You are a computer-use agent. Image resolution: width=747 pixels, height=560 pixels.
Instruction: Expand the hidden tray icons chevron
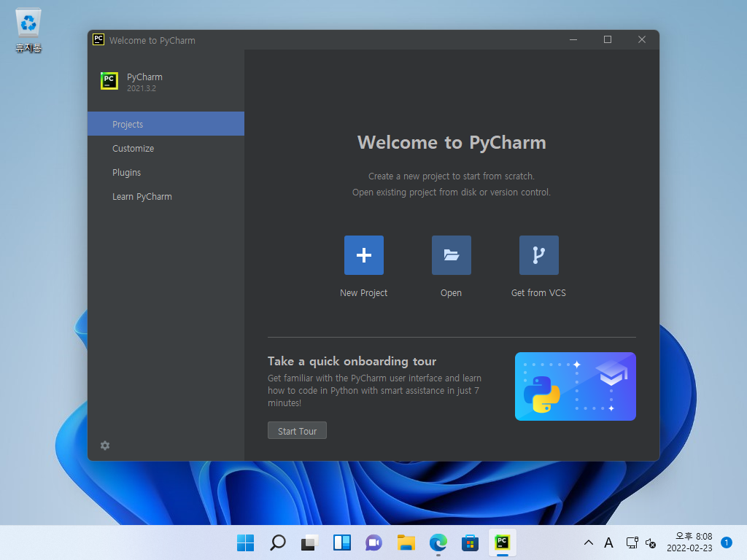589,542
